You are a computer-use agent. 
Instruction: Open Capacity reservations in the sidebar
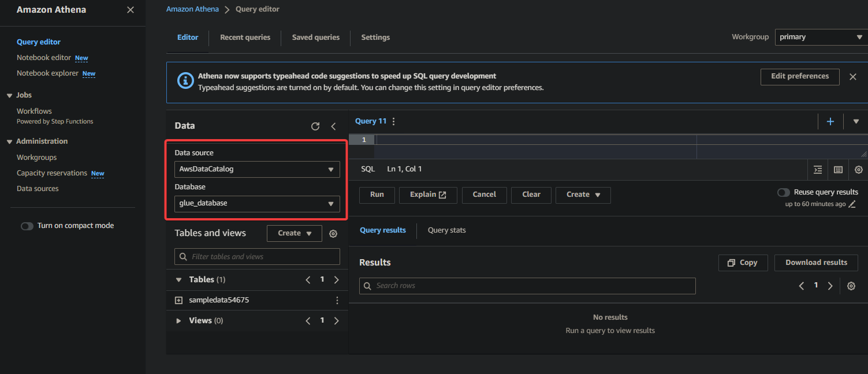pos(52,173)
